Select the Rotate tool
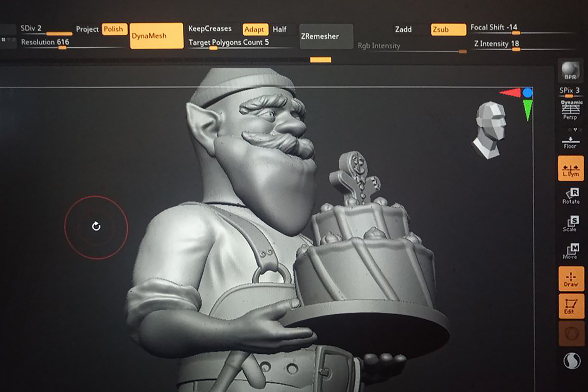This screenshot has height=392, width=588. pyautogui.click(x=571, y=196)
